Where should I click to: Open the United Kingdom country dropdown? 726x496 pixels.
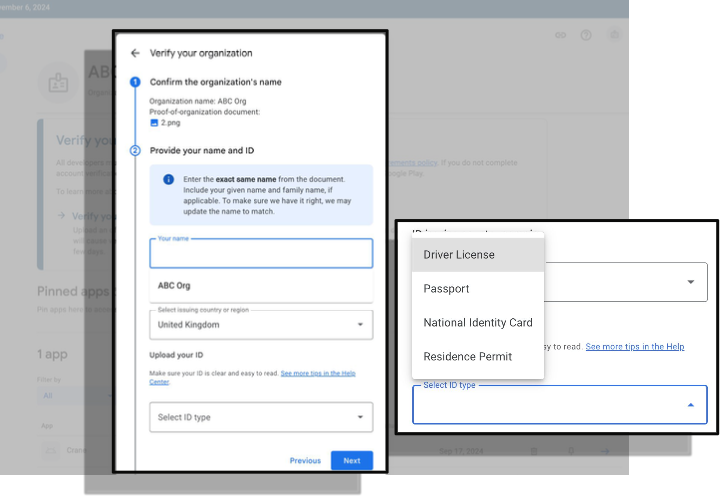[x=261, y=325]
